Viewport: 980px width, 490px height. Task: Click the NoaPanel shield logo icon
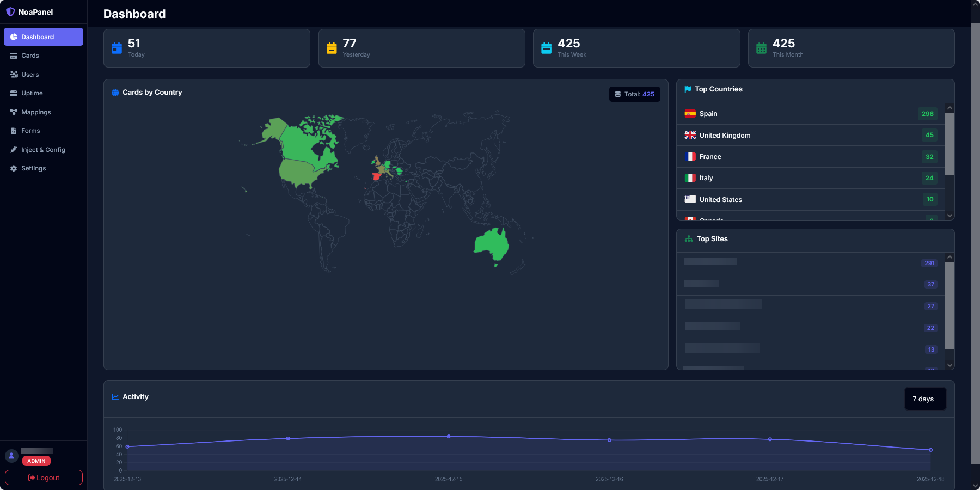tap(10, 12)
